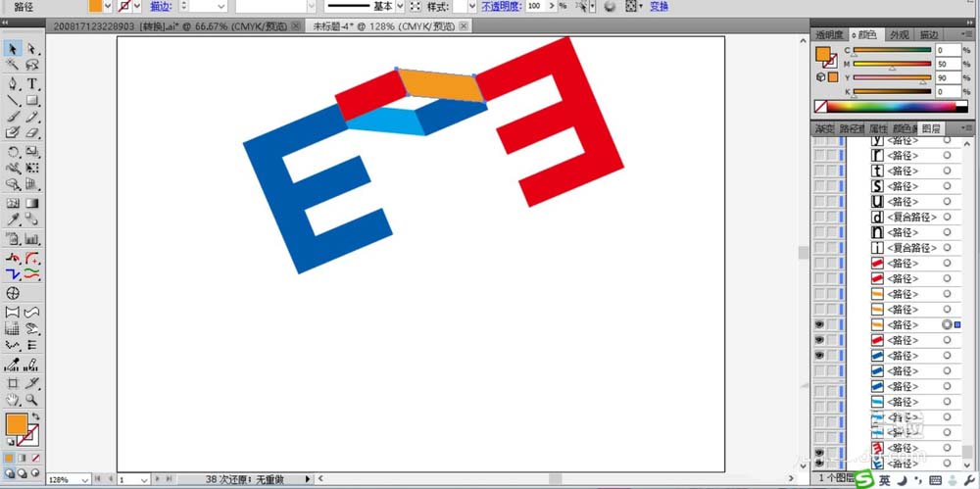Screen dimensions: 980x489
Task: Click the M magenta slider in Color panel
Action: coord(893,64)
